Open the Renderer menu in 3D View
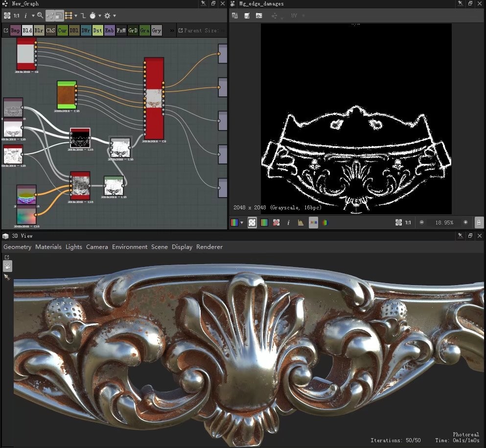 (209, 247)
